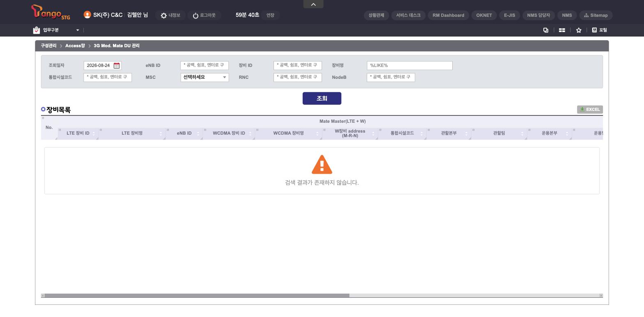Click the eNB ID search field
The image size is (644, 317).
tap(205, 66)
